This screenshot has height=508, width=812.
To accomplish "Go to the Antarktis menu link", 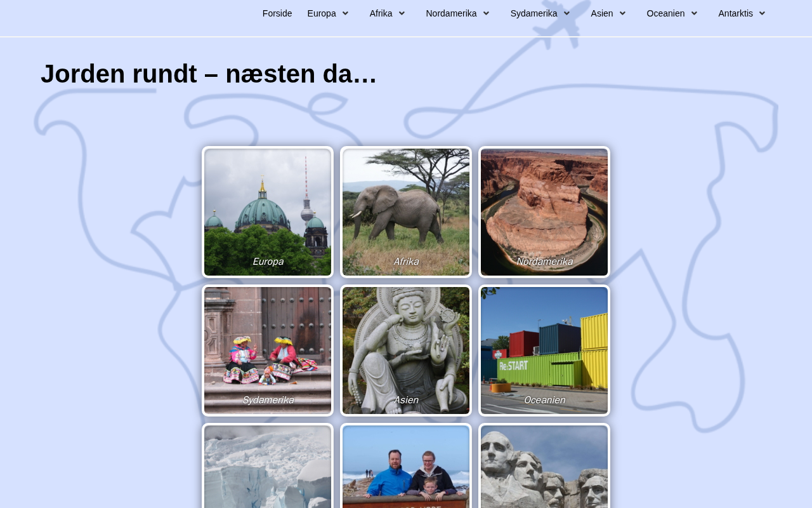I will pos(735,13).
